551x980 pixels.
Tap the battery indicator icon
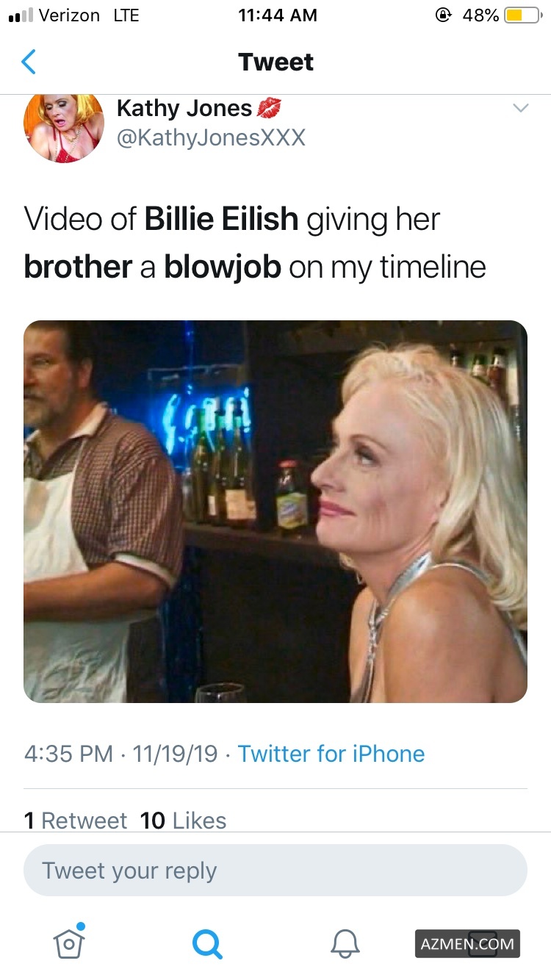coord(522,15)
